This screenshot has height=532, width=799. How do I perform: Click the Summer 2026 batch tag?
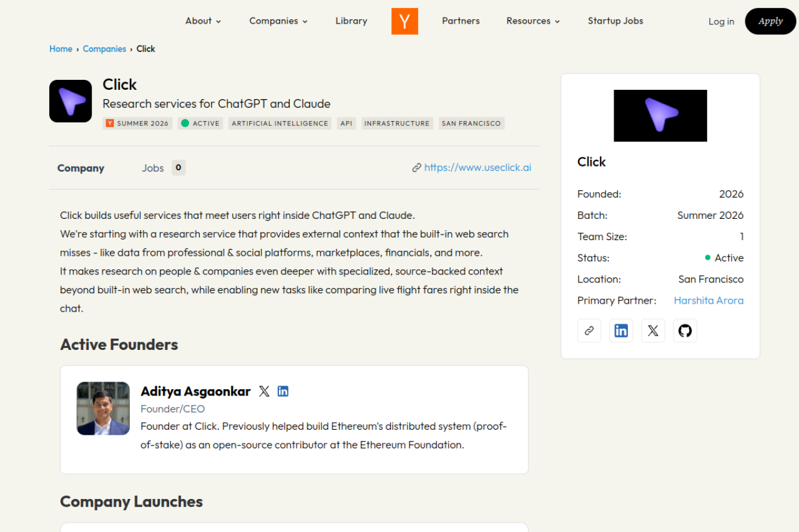137,123
